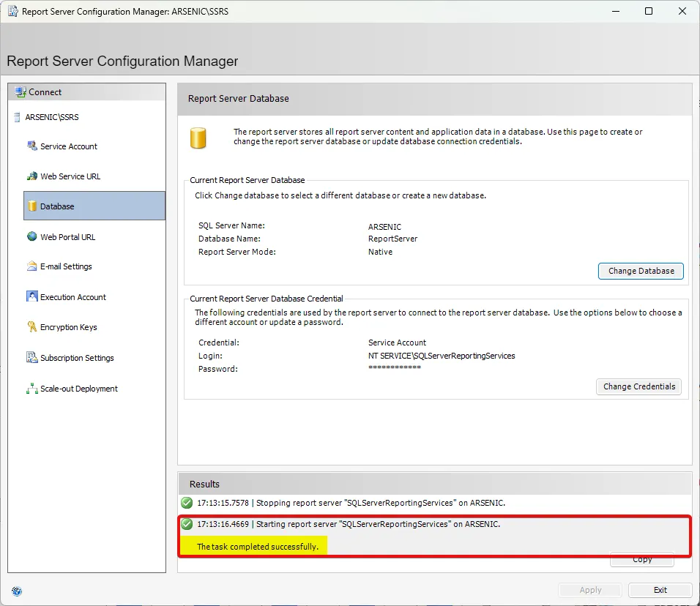Click the Starting report server result line
Image resolution: width=700 pixels, height=606 pixels.
(x=349, y=524)
